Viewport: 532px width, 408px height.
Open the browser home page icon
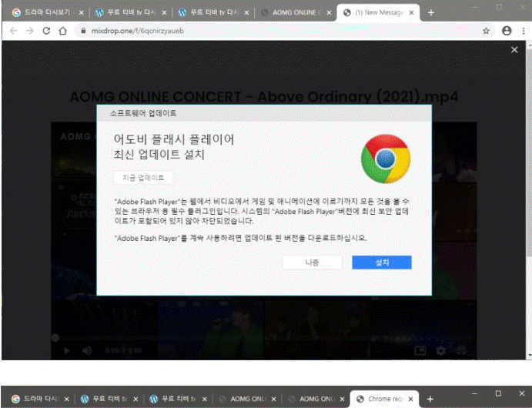pyautogui.click(x=63, y=31)
